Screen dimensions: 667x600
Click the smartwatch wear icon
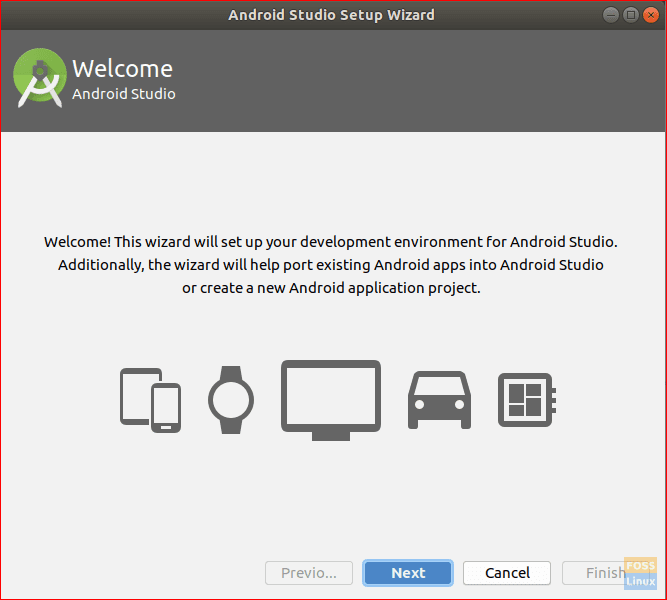click(x=231, y=400)
